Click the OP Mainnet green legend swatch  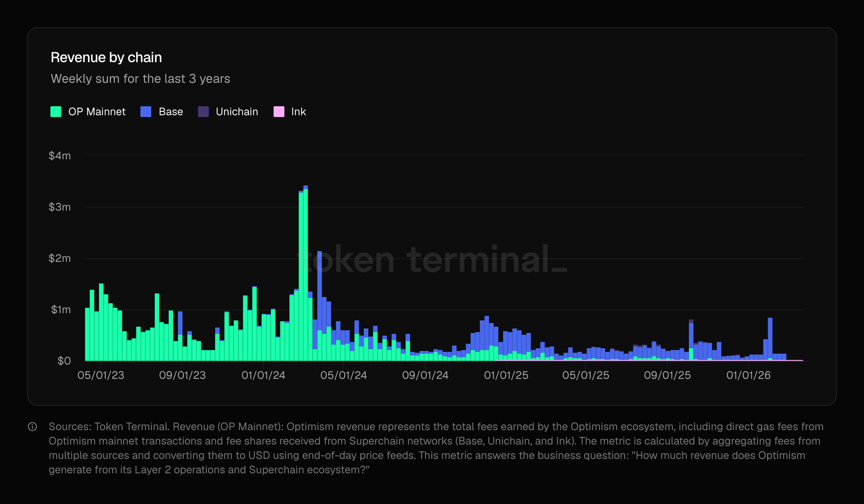pos(56,112)
